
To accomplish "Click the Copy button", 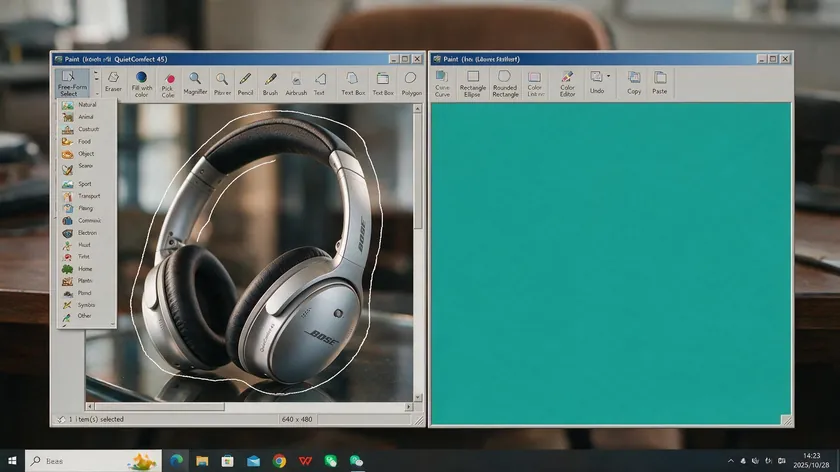I will coord(634,83).
